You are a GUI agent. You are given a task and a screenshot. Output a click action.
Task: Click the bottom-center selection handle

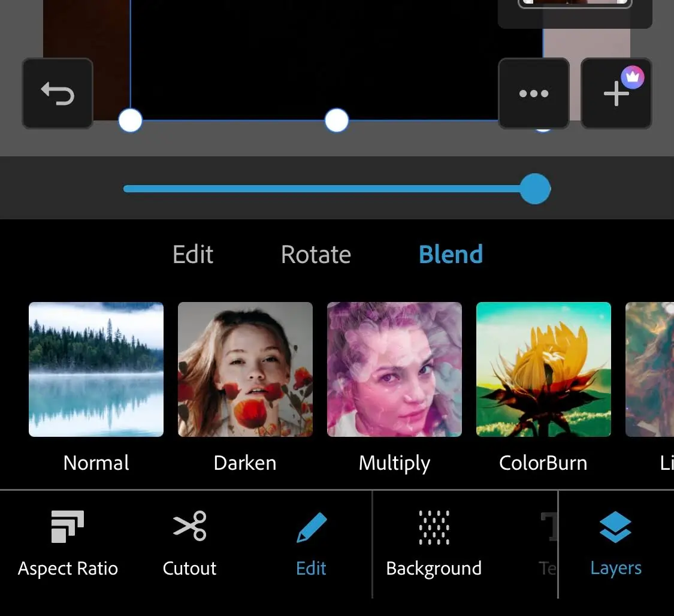(337, 120)
